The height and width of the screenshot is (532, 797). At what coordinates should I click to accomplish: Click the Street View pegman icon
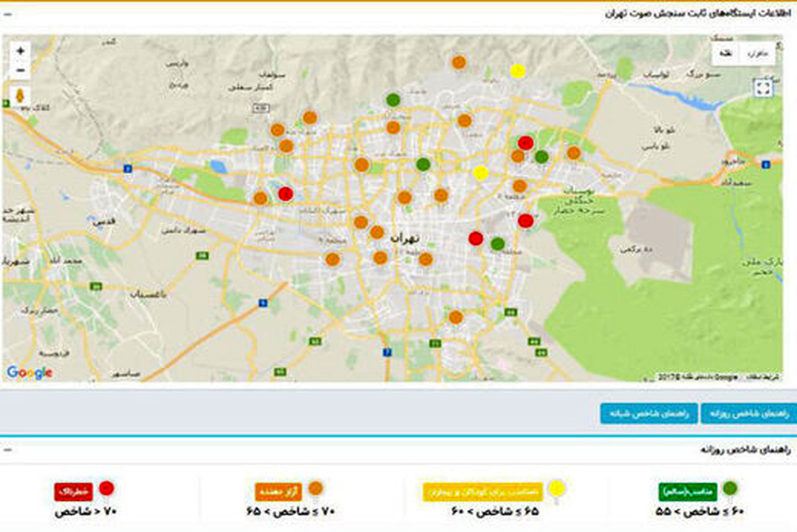click(20, 96)
